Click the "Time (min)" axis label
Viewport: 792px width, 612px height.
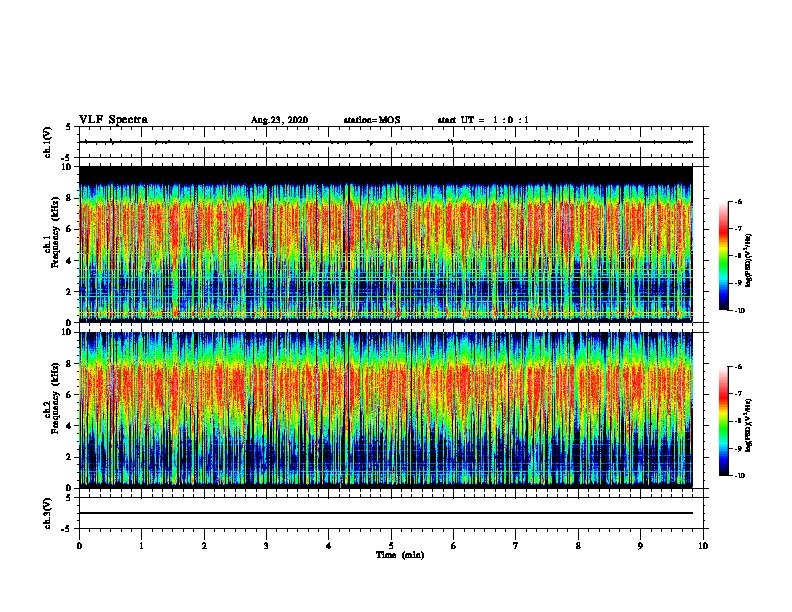[x=400, y=555]
